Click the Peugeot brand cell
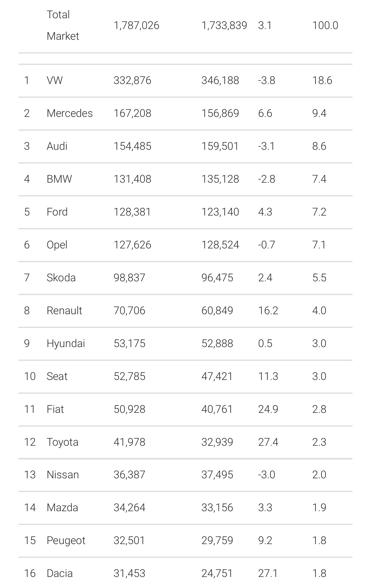The width and height of the screenshot is (371, 588). [x=66, y=540]
